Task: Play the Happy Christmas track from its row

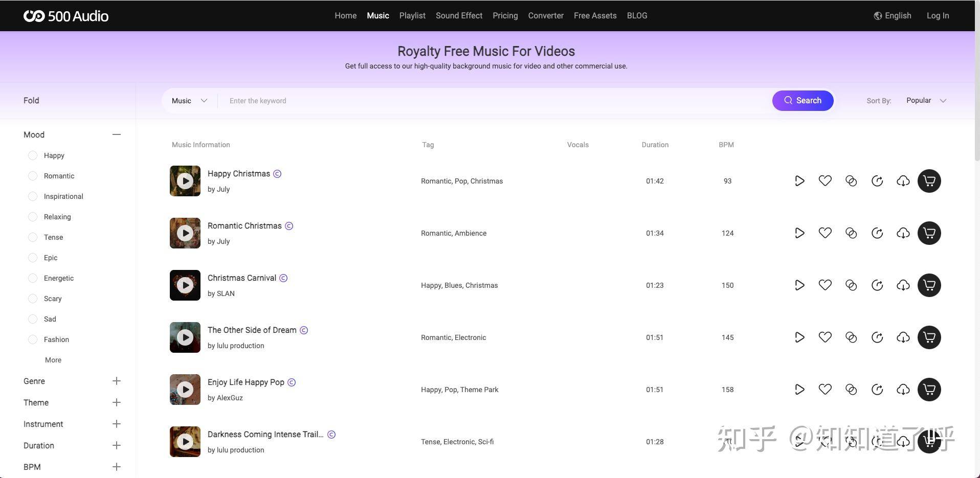Action: click(799, 181)
